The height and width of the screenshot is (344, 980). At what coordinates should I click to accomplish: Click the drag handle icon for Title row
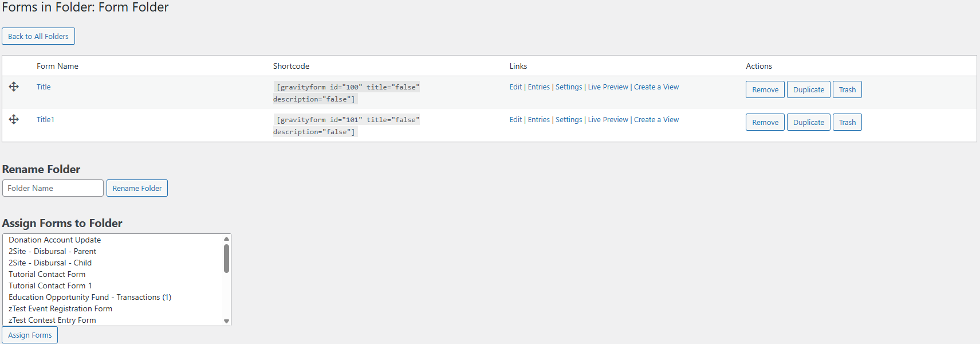(x=14, y=87)
